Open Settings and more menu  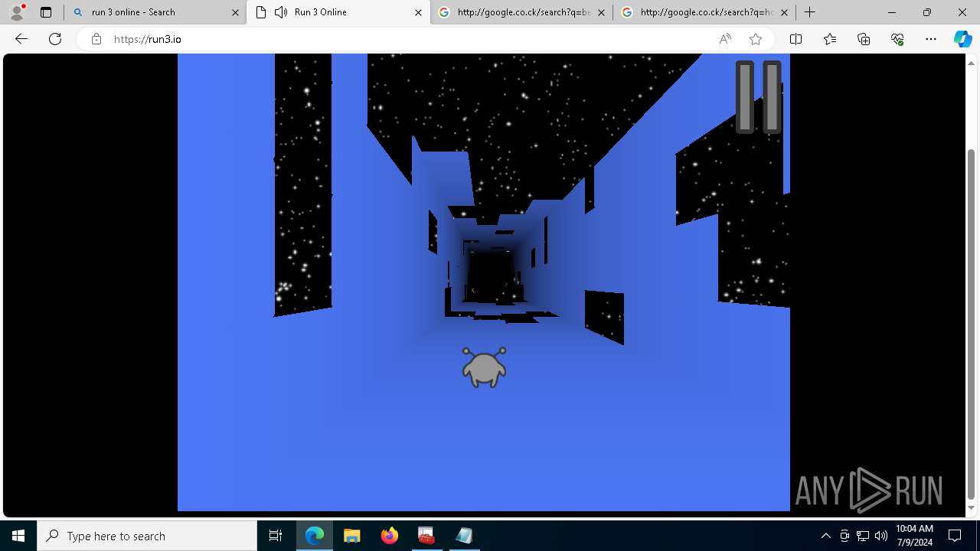coord(931,39)
